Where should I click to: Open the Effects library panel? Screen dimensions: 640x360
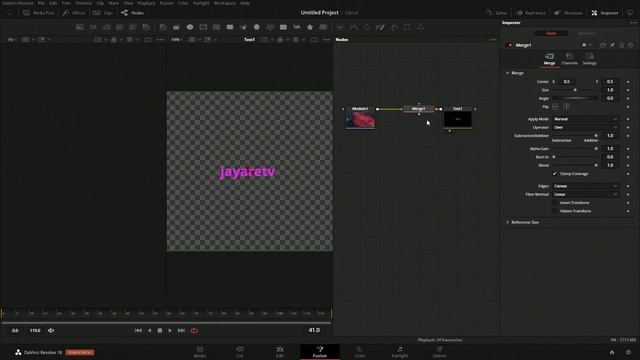pyautogui.click(x=74, y=13)
